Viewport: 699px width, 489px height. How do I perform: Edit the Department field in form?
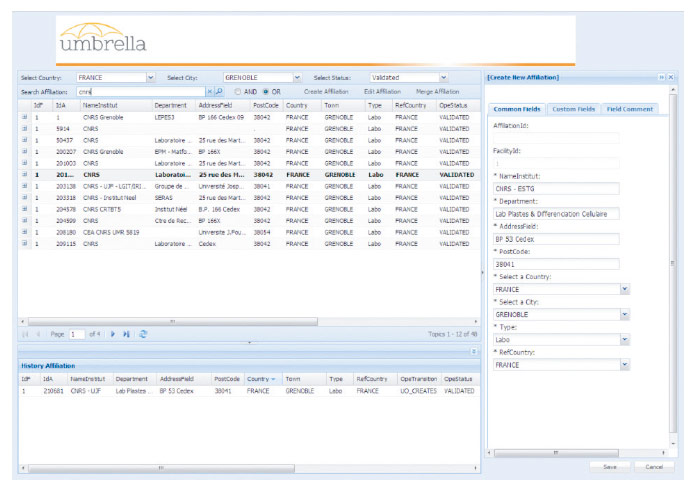tap(556, 214)
